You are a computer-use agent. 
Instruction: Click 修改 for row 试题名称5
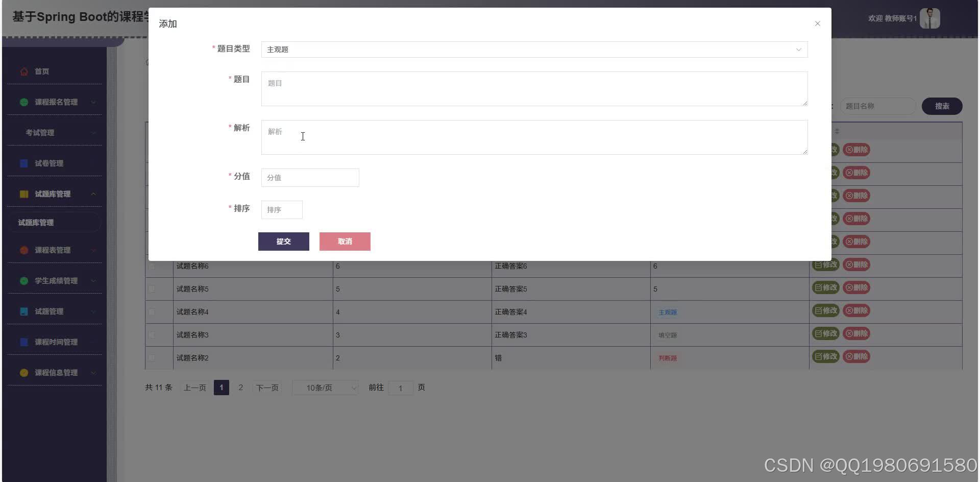point(826,287)
